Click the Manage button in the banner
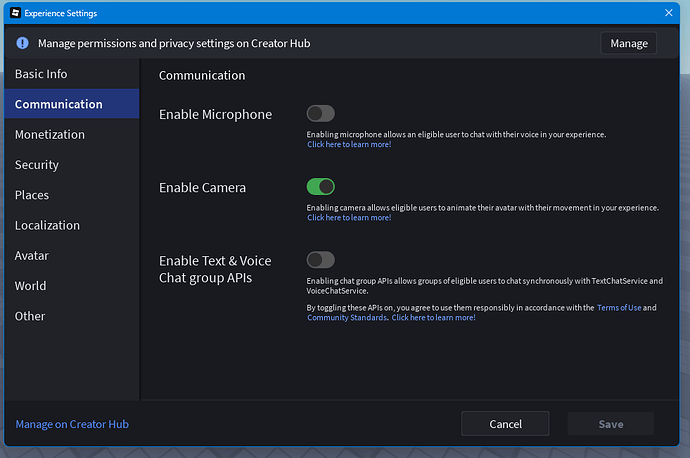This screenshot has width=690, height=458. click(x=628, y=43)
